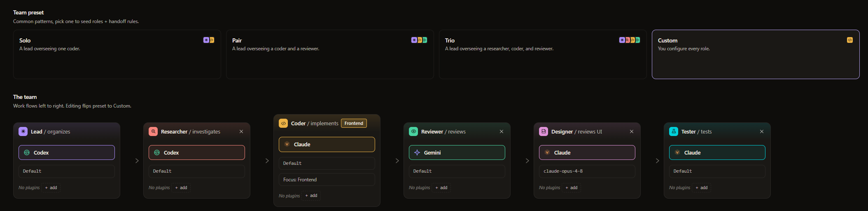Viewport: 868px width, 211px height.
Task: Remove the Researcher role card
Action: pyautogui.click(x=241, y=131)
